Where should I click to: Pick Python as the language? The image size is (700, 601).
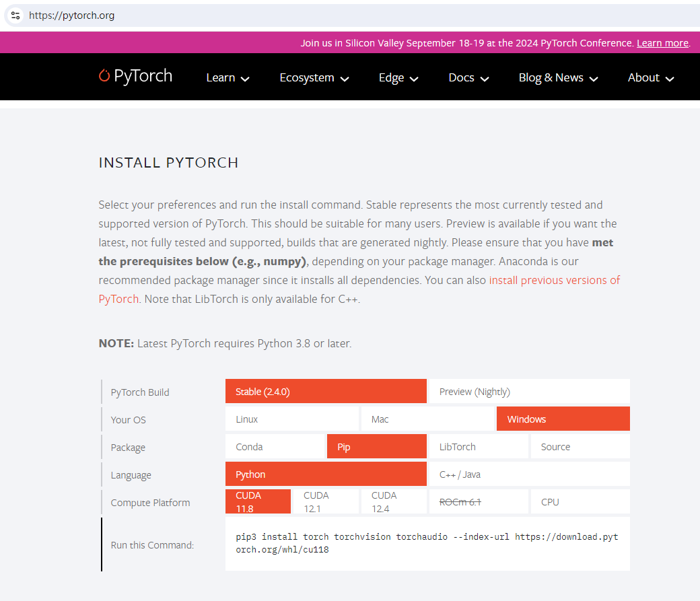[326, 474]
